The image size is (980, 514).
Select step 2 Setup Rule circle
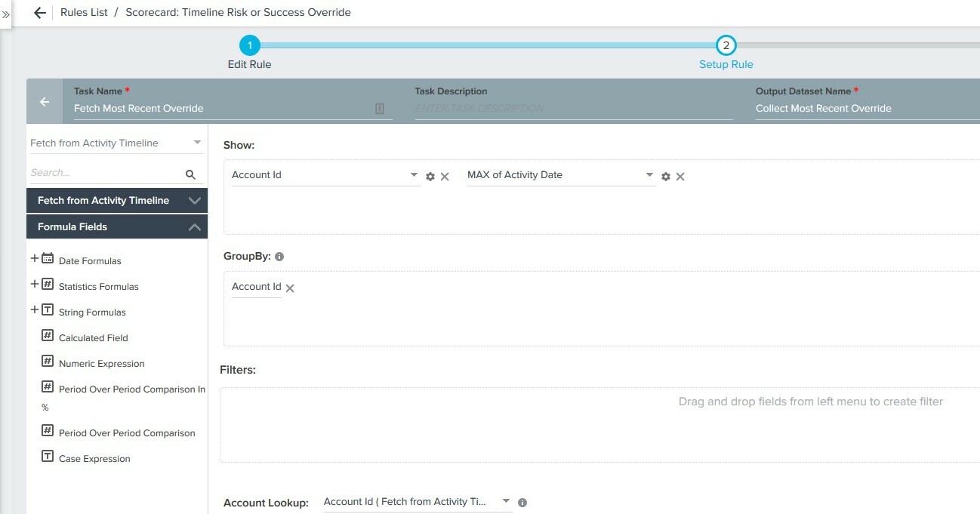[726, 45]
